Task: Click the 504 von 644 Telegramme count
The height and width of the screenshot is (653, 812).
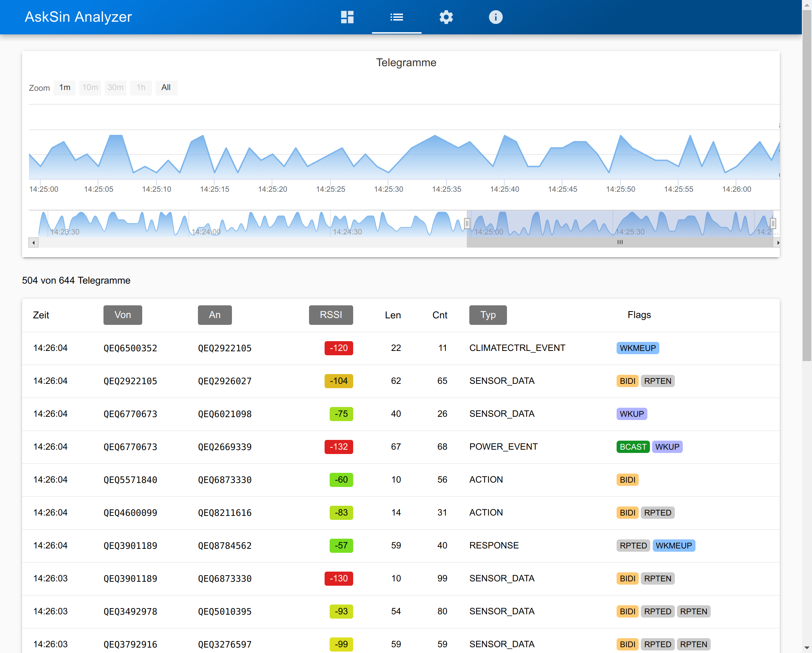Action: tap(76, 281)
